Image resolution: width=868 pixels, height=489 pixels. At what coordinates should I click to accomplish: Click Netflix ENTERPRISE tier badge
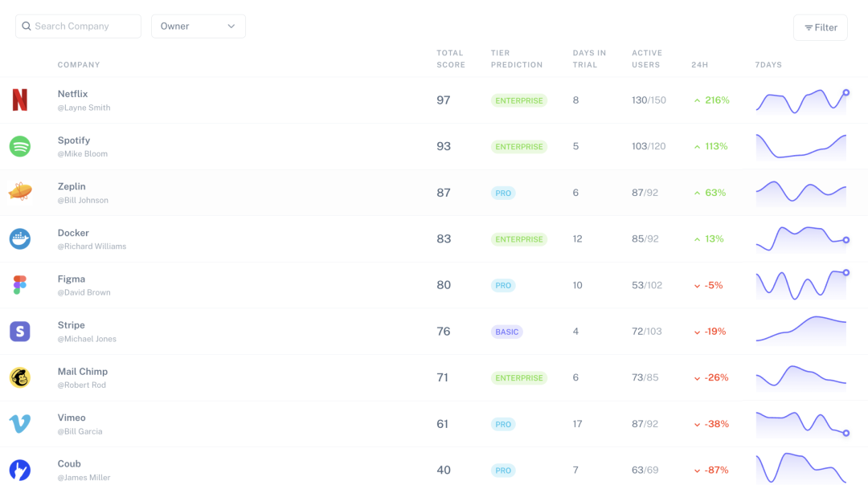(518, 100)
